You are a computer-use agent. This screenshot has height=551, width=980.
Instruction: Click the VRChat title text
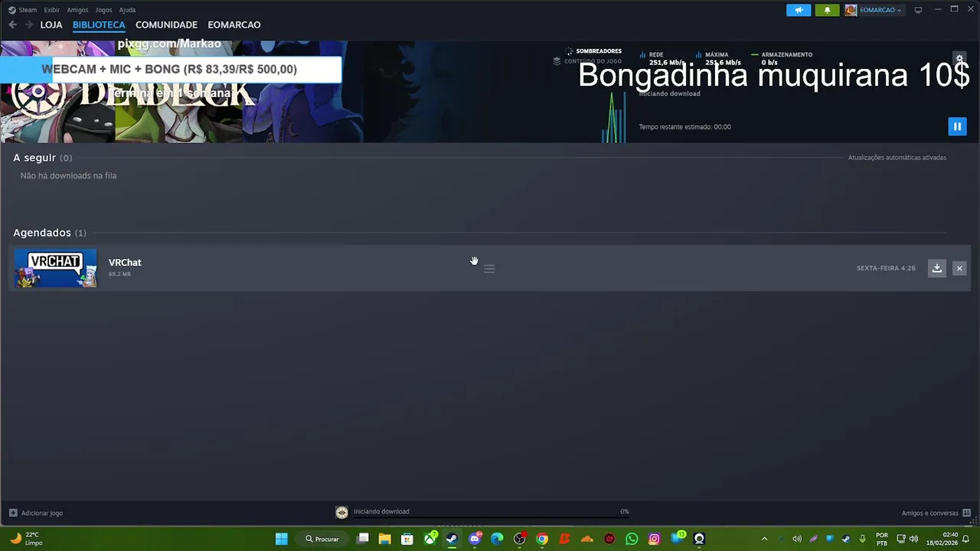pos(125,262)
